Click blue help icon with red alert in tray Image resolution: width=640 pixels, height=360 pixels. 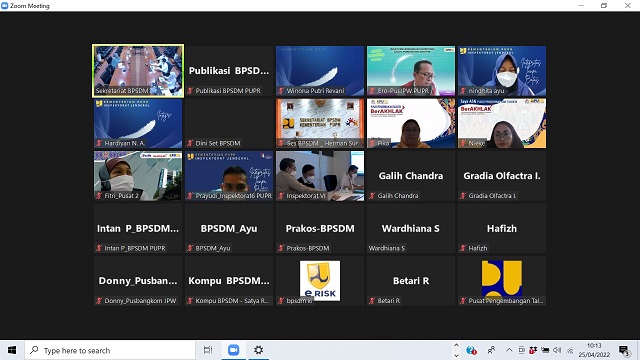click(471, 350)
